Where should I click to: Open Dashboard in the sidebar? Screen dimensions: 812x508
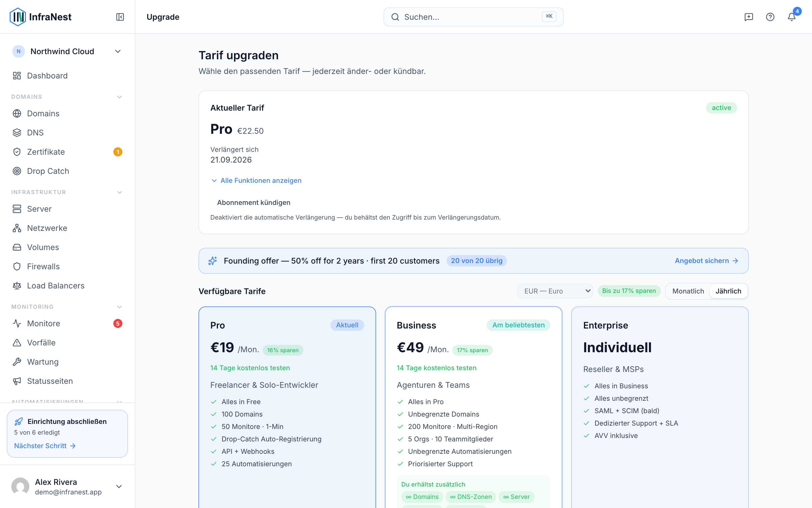point(67,76)
